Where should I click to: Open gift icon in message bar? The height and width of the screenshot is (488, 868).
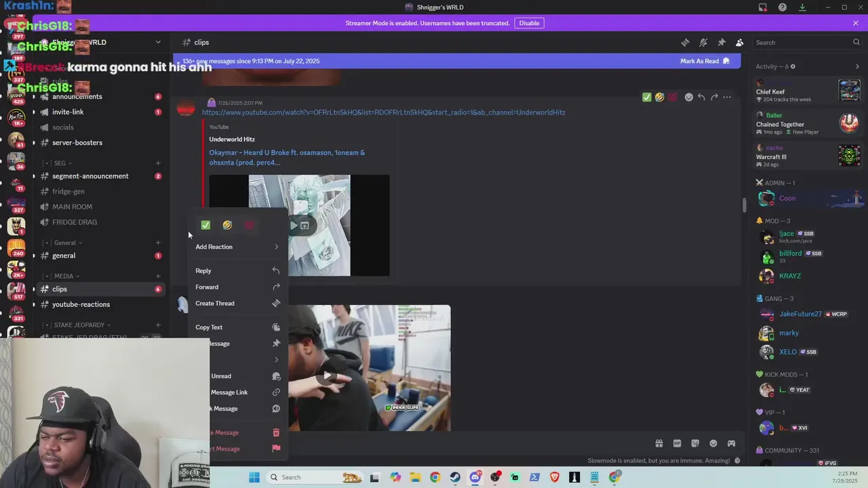point(658,443)
